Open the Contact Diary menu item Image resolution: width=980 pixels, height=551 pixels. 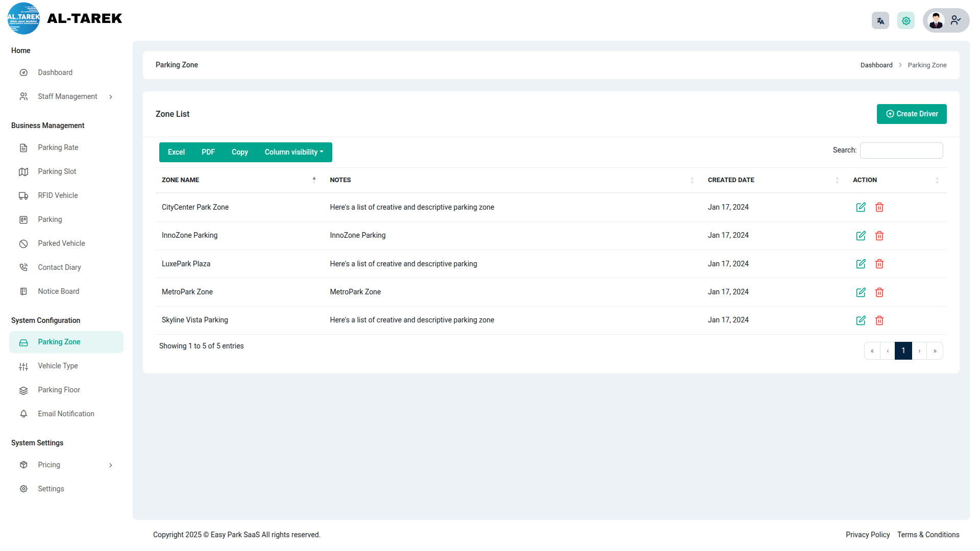point(59,267)
